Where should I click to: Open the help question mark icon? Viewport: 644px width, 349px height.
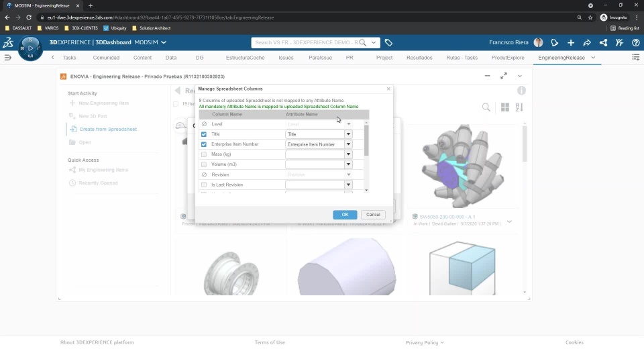pos(636,43)
